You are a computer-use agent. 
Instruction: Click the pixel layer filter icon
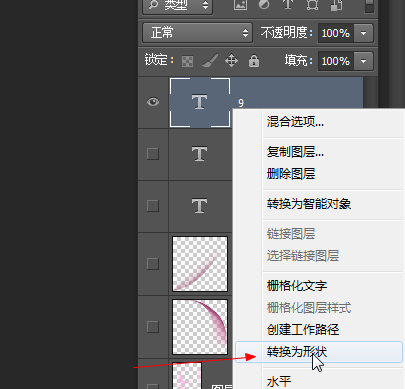[240, 5]
